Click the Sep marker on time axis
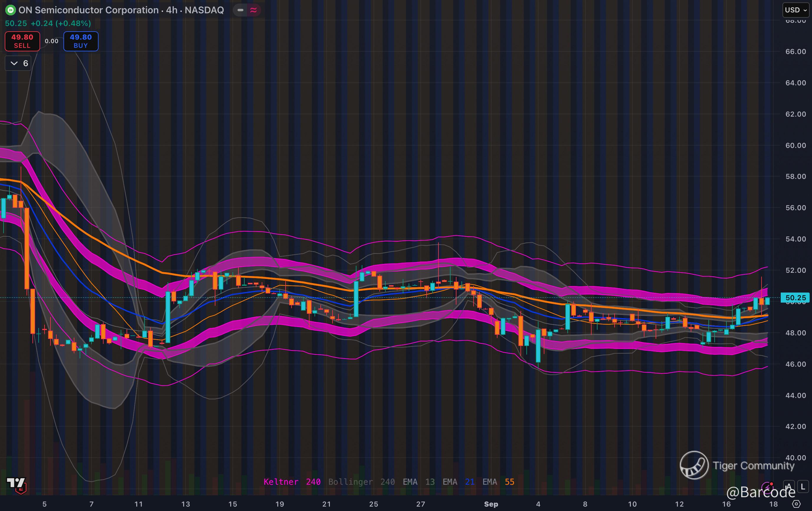This screenshot has height=511, width=812. point(491,504)
